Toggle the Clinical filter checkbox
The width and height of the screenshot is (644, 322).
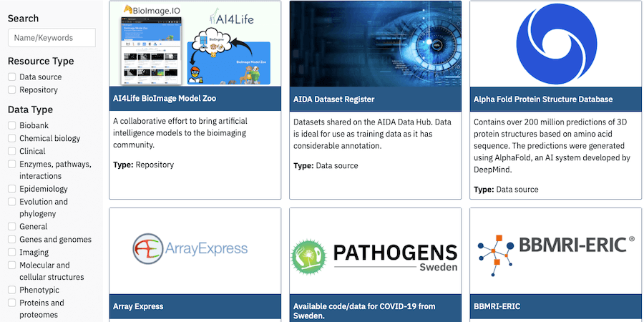click(12, 152)
